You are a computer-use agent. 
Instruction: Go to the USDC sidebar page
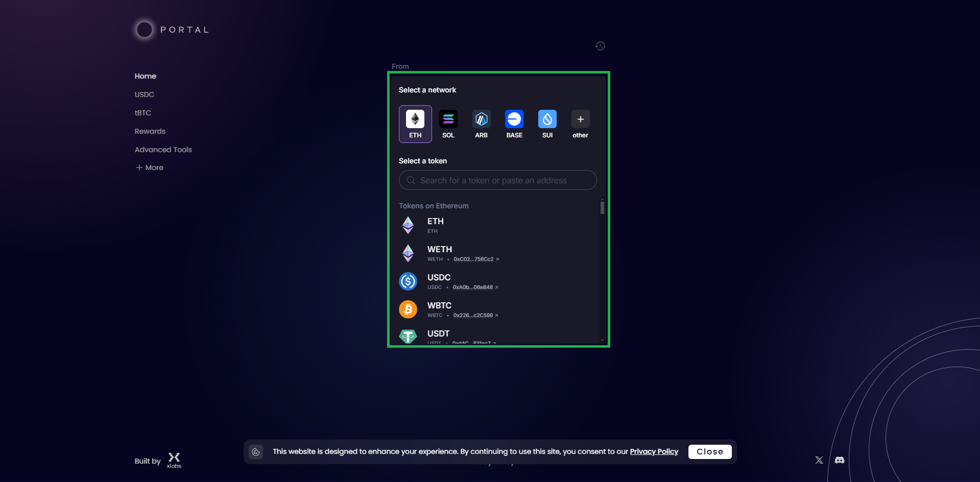point(145,94)
